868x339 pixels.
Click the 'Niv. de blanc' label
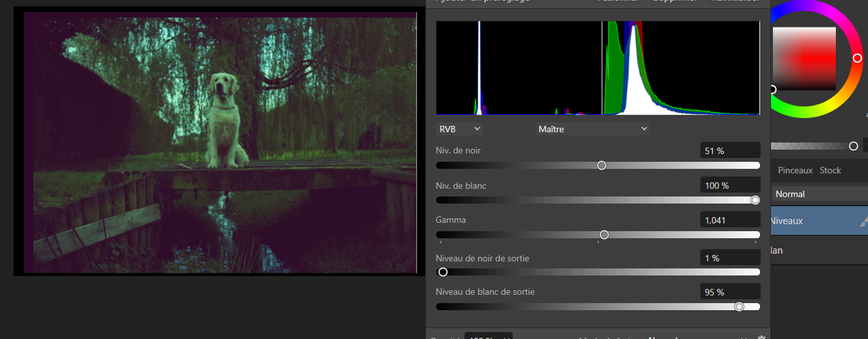click(461, 185)
